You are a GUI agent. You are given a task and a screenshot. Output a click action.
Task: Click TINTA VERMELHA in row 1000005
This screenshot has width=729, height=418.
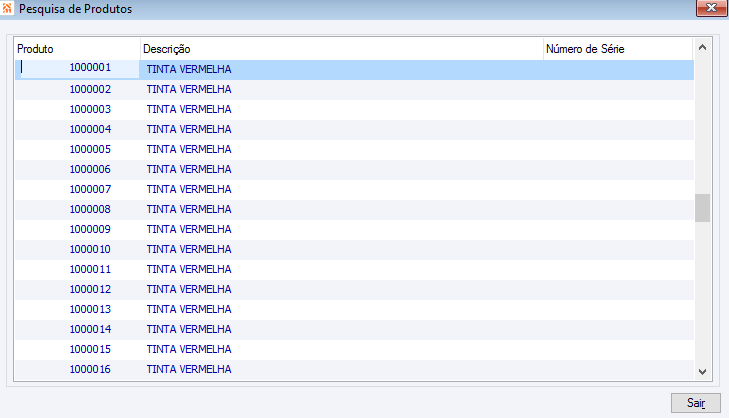tap(189, 149)
